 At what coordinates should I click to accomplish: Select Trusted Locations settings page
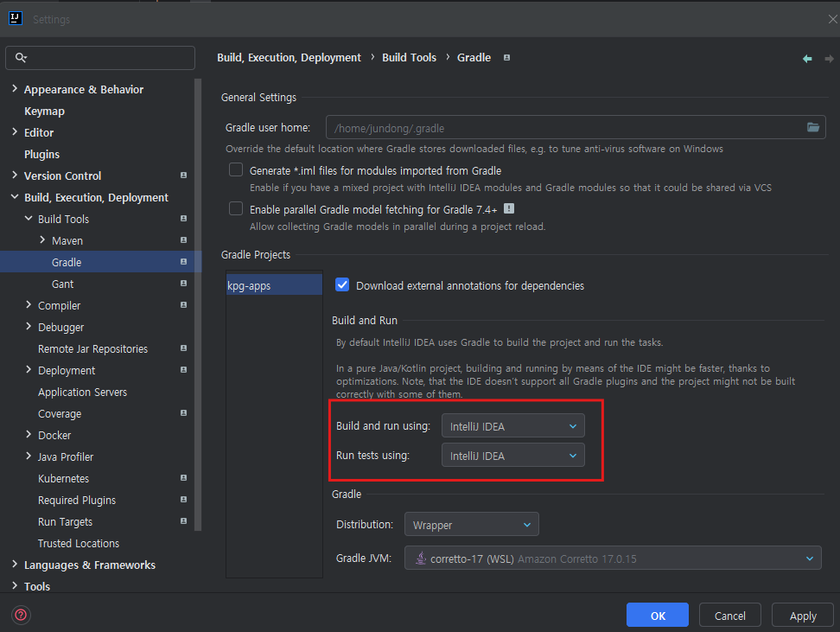pyautogui.click(x=79, y=543)
